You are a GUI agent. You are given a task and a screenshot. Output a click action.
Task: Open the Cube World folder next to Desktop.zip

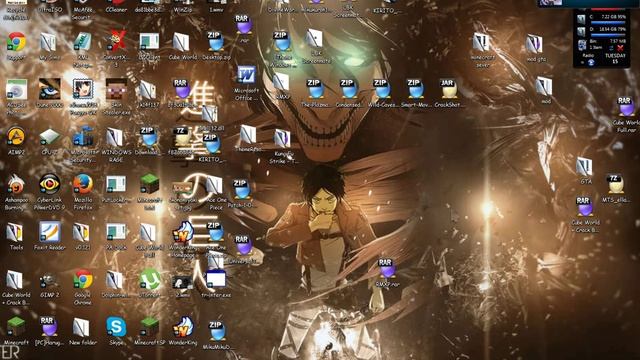point(180,42)
